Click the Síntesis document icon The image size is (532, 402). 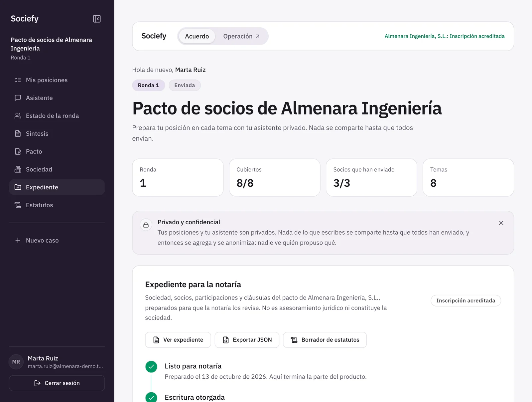(x=18, y=133)
